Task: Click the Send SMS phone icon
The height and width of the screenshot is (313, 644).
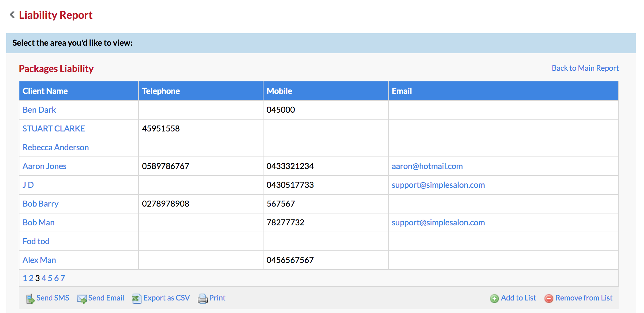Action: point(30,299)
